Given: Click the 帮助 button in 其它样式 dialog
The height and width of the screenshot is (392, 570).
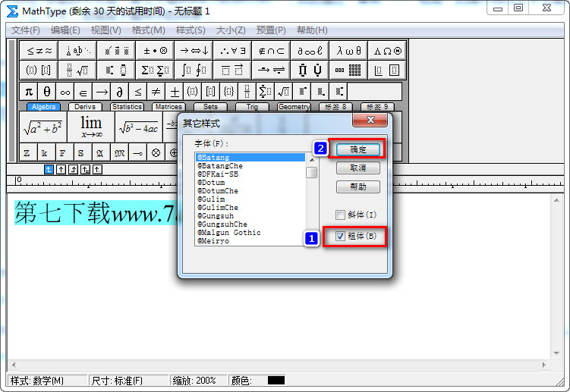Looking at the screenshot, I should point(358,187).
